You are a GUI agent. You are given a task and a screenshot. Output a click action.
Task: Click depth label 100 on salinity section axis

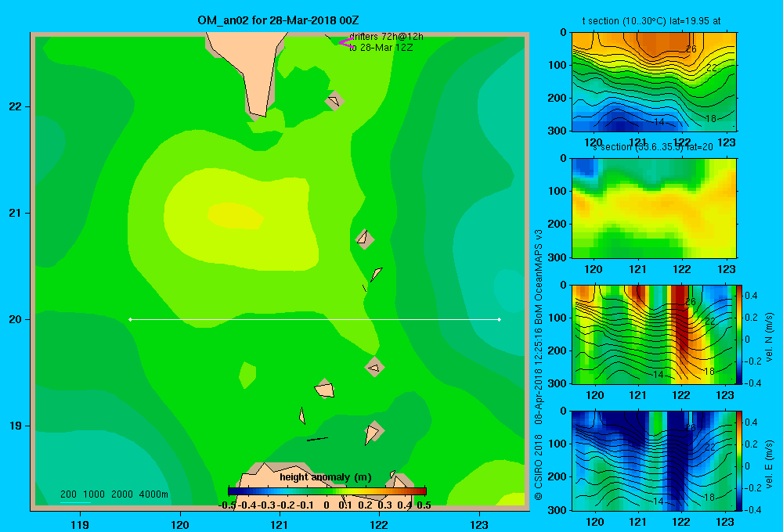coord(557,191)
